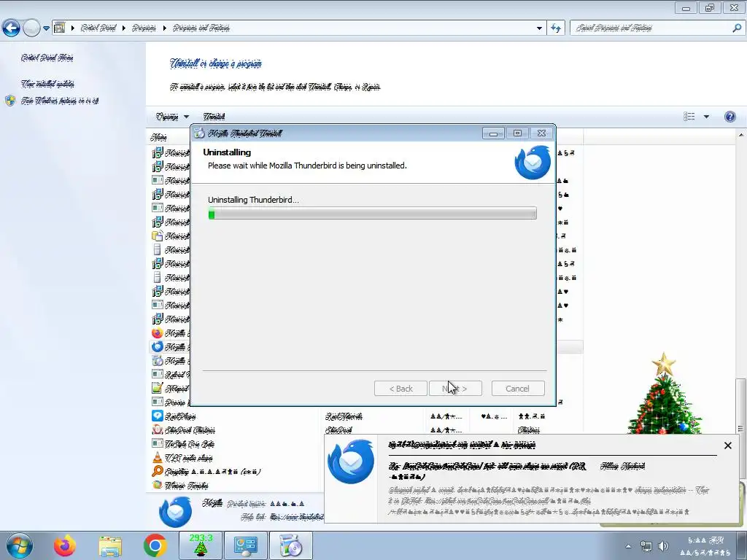This screenshot has width=747, height=560.
Task: Change view using the view options icon
Action: click(x=689, y=117)
